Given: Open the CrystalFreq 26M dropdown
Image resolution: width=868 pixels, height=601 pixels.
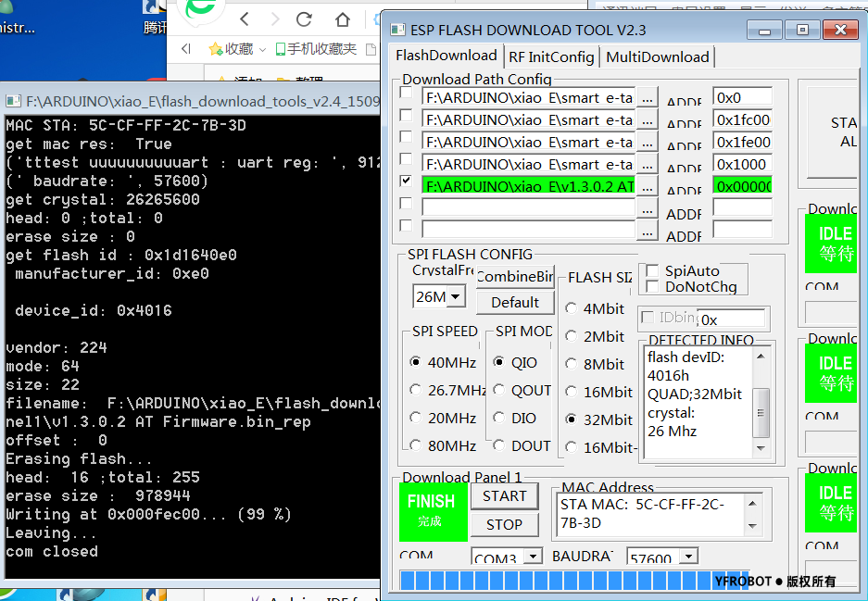Looking at the screenshot, I should tap(455, 297).
